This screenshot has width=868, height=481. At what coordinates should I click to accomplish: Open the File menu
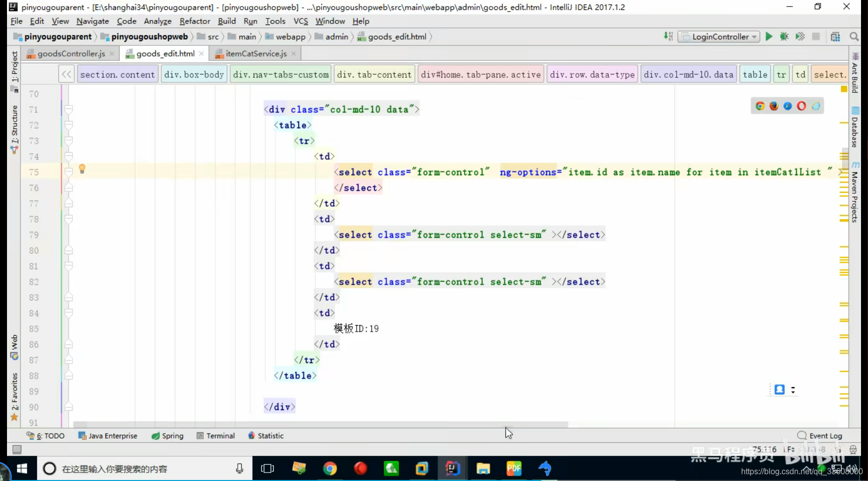(16, 21)
